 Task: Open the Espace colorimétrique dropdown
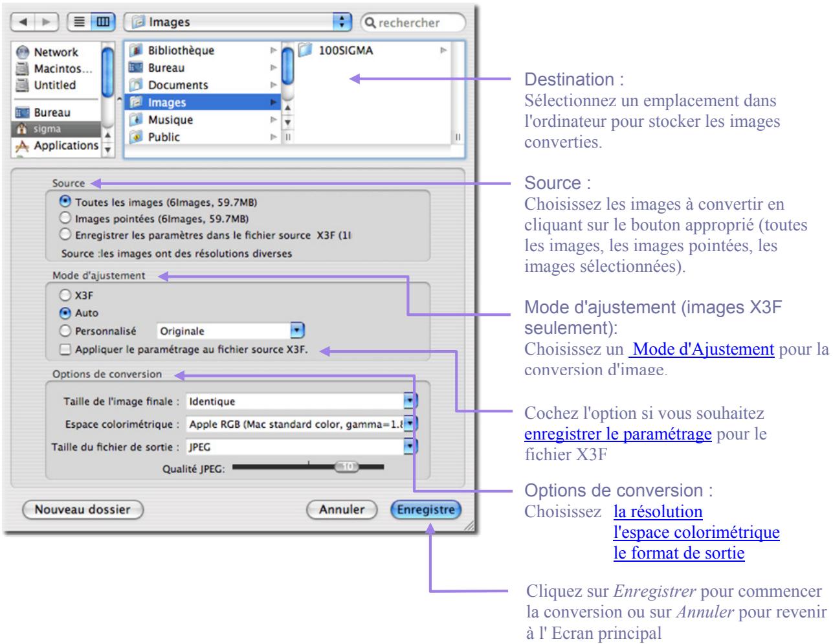point(302,424)
